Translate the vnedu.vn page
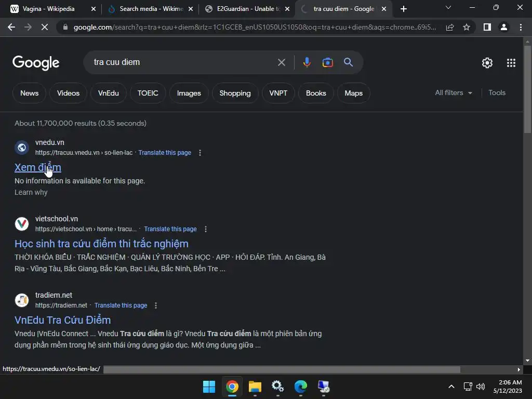This screenshot has height=399, width=532. (x=165, y=153)
